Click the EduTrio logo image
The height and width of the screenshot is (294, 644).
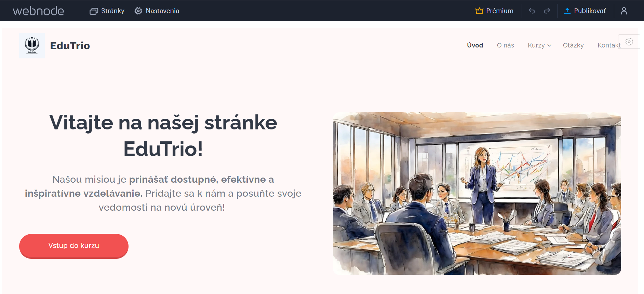pyautogui.click(x=32, y=45)
